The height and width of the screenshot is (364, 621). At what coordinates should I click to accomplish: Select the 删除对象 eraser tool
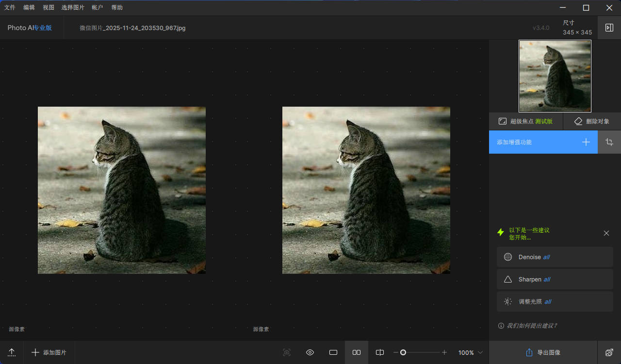592,121
